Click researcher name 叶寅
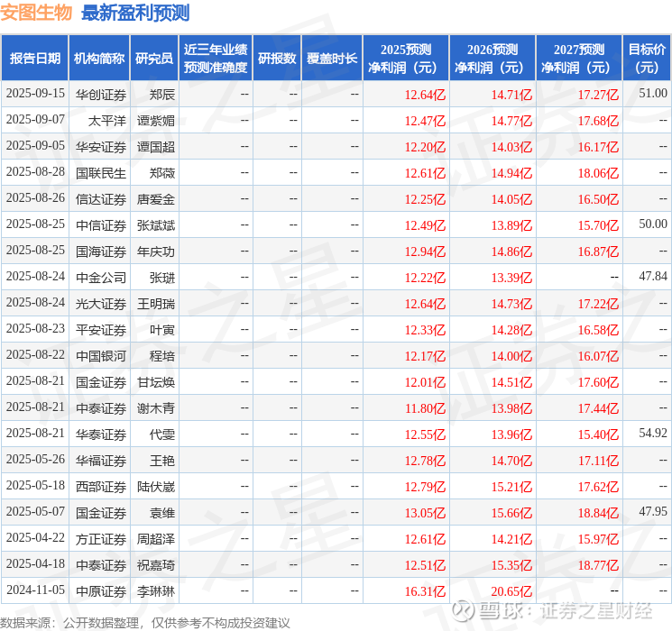Image resolution: width=672 pixels, height=631 pixels. (x=162, y=329)
